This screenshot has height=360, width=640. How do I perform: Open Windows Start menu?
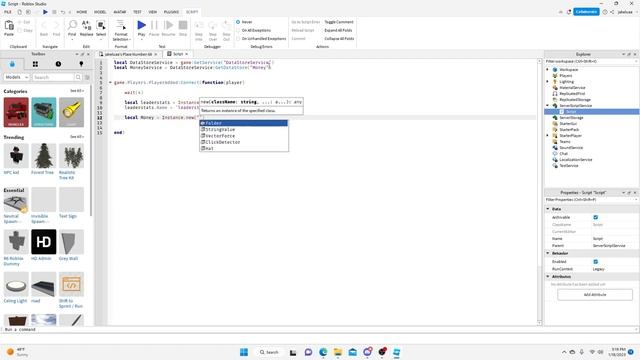click(244, 352)
